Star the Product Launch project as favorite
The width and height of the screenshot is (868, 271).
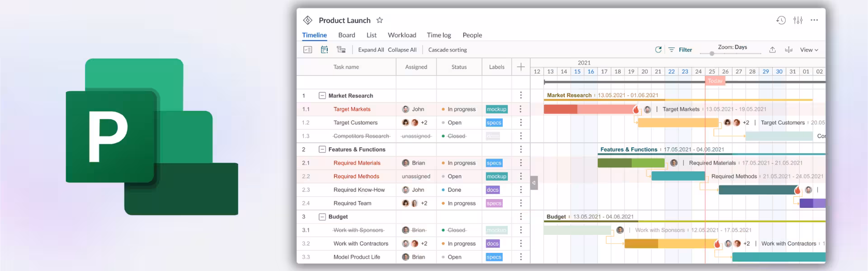[380, 20]
